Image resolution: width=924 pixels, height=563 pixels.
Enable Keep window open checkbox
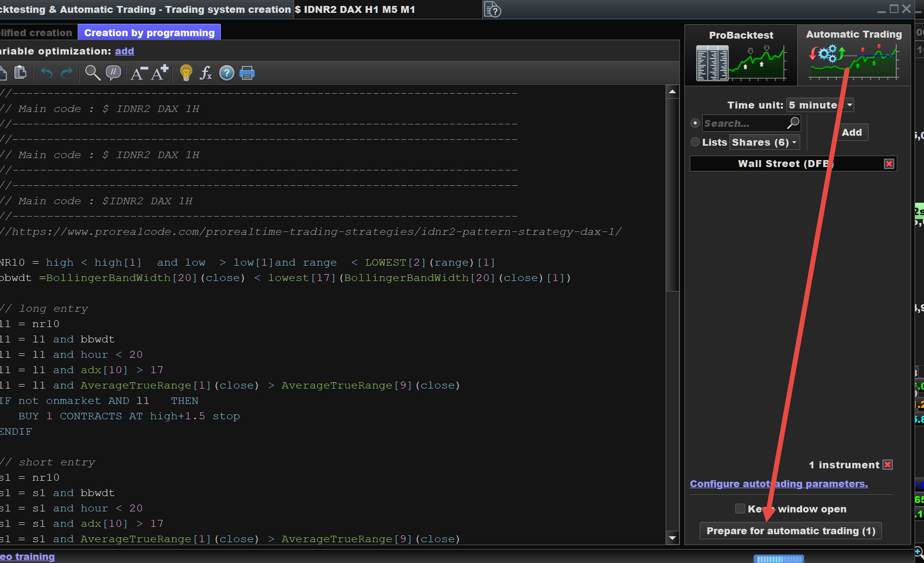(740, 508)
